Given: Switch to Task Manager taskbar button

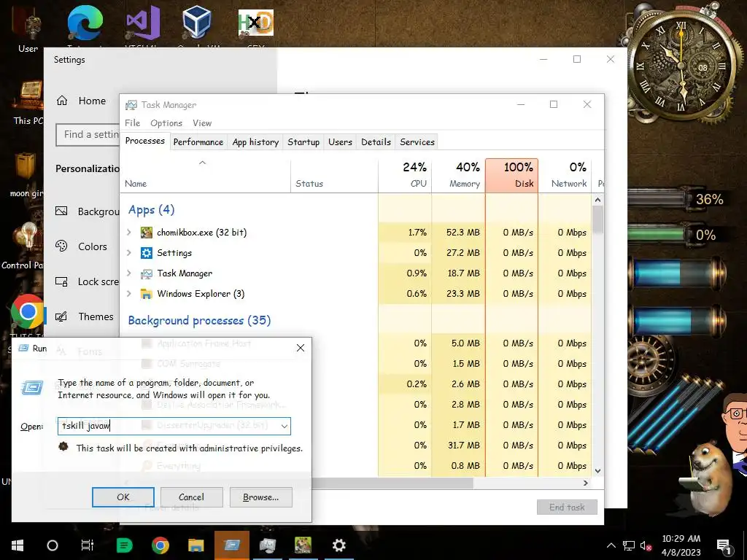Looking at the screenshot, I should click(x=267, y=545).
